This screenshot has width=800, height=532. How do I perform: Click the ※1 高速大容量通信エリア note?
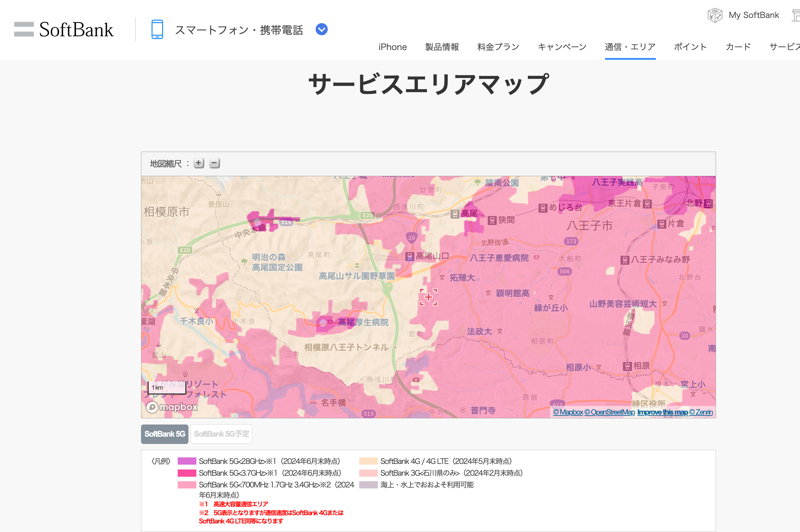(x=234, y=504)
